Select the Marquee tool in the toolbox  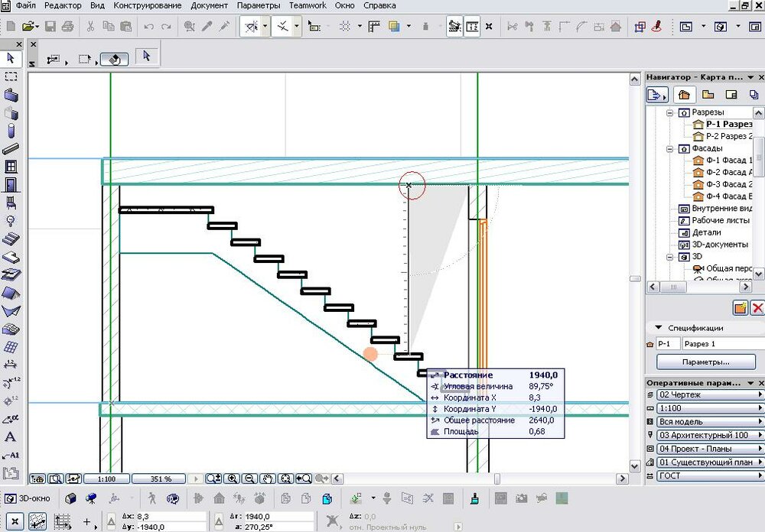pos(11,76)
